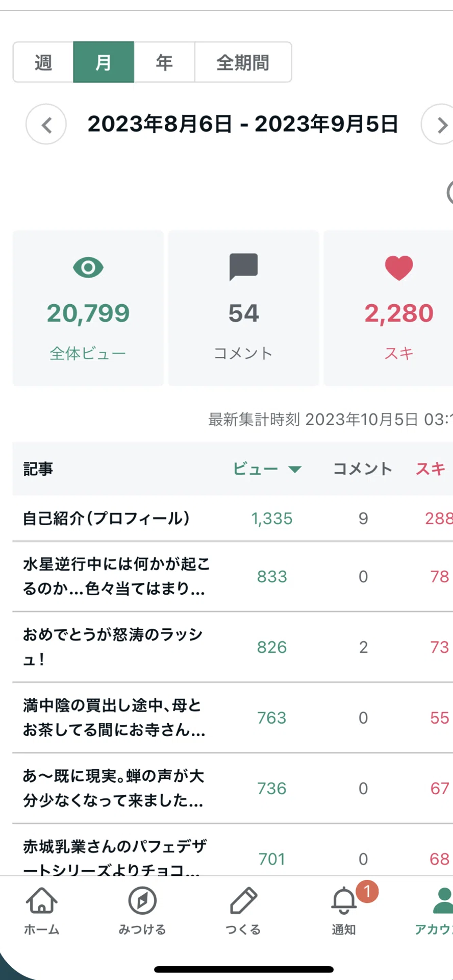Select the 週 period tab
This screenshot has width=453, height=980.
coord(43,62)
